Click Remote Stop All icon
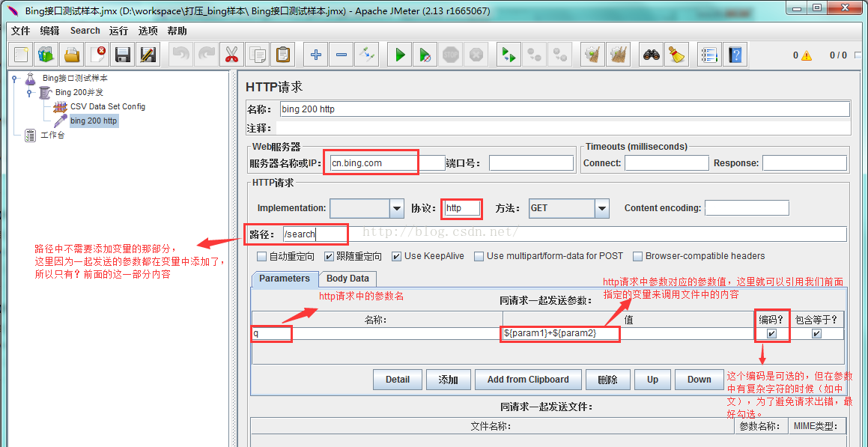The width and height of the screenshot is (868, 447). tap(534, 54)
